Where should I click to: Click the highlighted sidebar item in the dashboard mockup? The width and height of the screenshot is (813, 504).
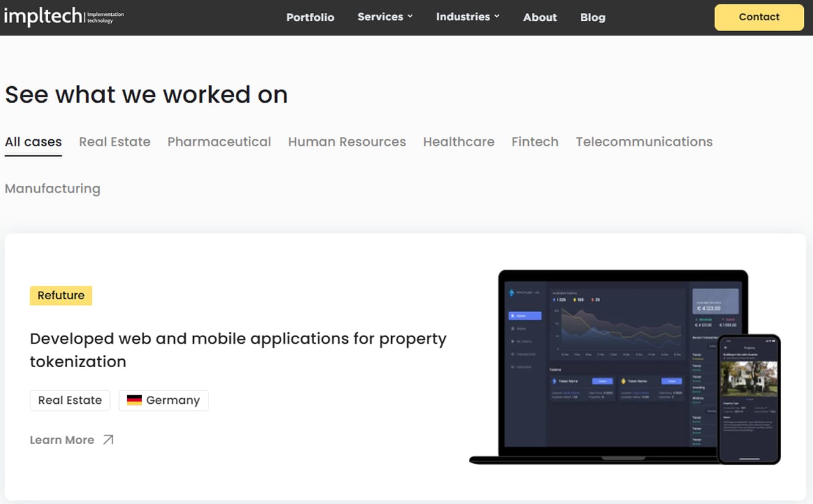(x=525, y=315)
